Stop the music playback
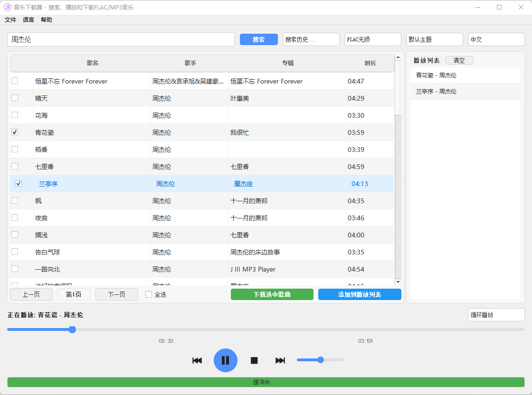 [254, 361]
